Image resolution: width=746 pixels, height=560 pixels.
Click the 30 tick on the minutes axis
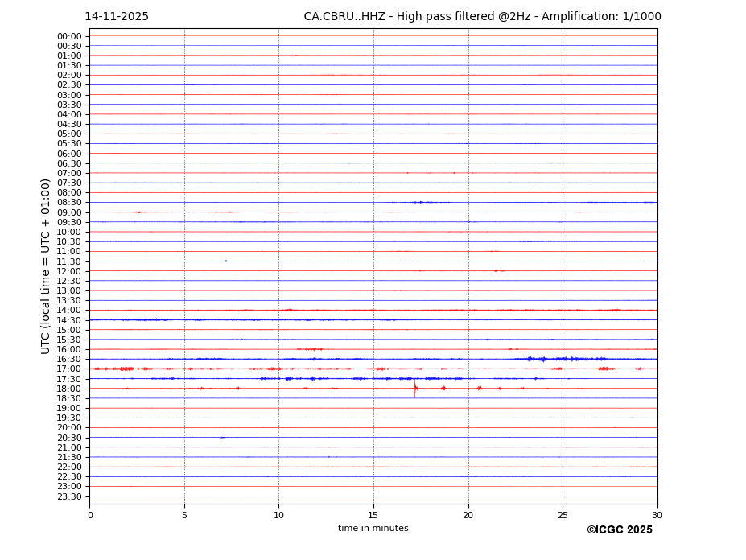pyautogui.click(x=657, y=515)
